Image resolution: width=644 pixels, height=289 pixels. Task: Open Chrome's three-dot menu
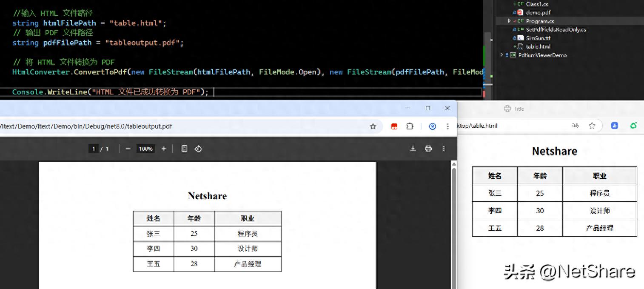pos(447,126)
